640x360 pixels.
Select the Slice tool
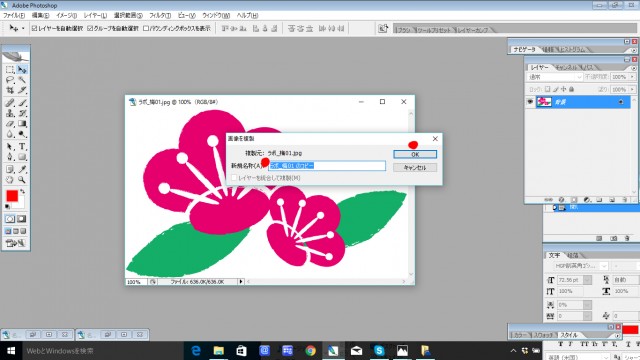coord(22,89)
